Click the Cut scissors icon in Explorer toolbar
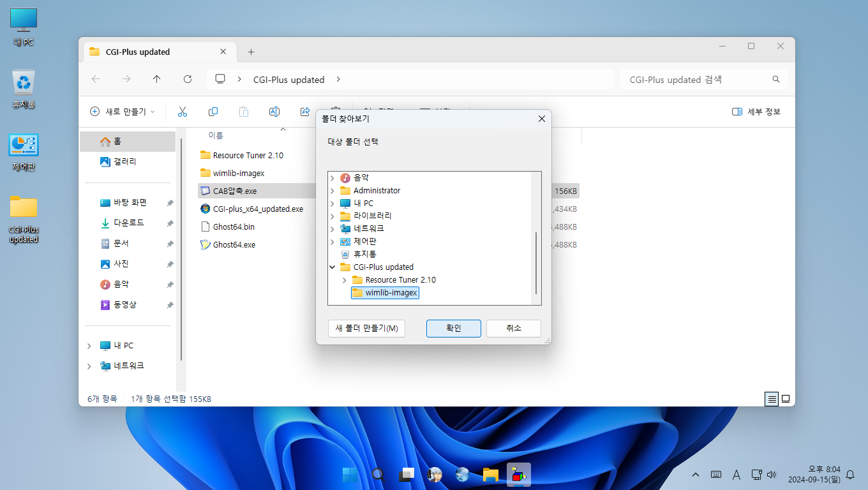 click(183, 112)
